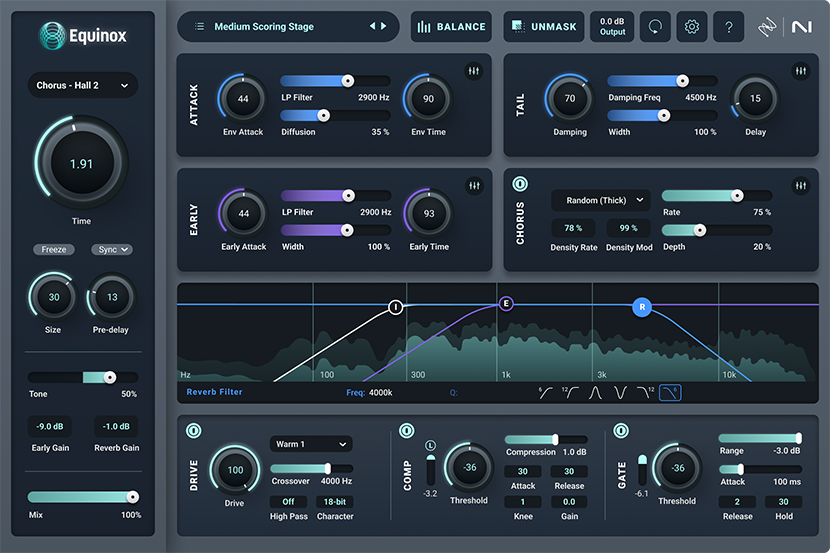Open Attack module advanced settings icon
The height and width of the screenshot is (553, 830).
[x=474, y=71]
